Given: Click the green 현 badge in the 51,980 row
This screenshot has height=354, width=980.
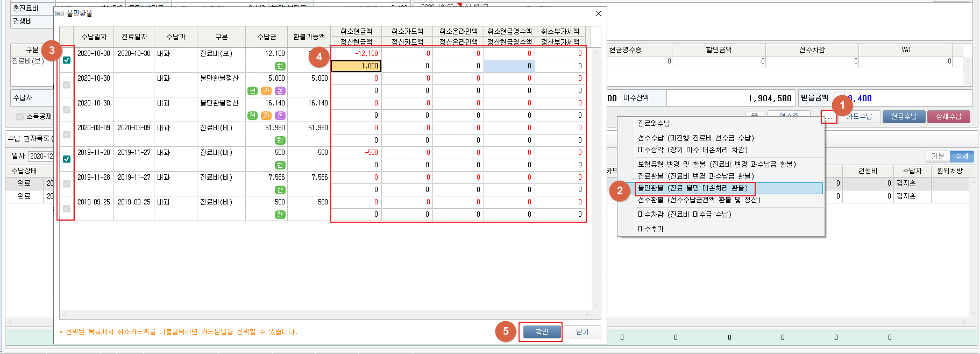Looking at the screenshot, I should [x=280, y=140].
